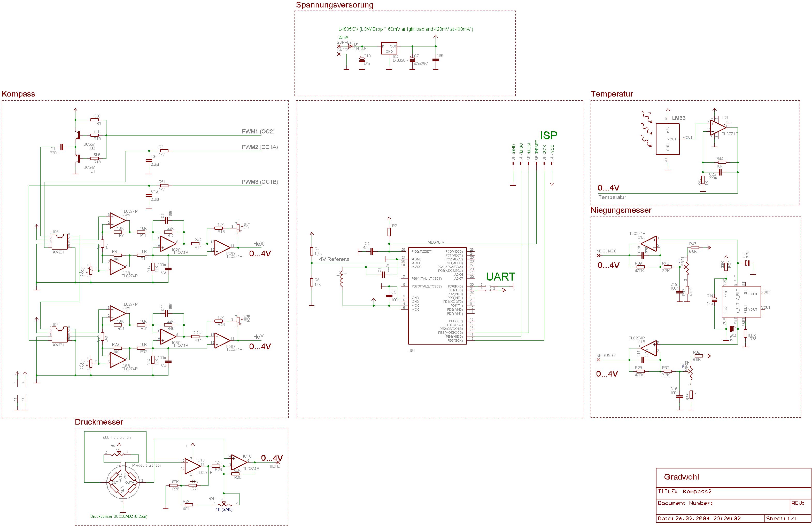Select the PWM1 (OC2) net label
The width and height of the screenshot is (812, 526).
click(258, 132)
